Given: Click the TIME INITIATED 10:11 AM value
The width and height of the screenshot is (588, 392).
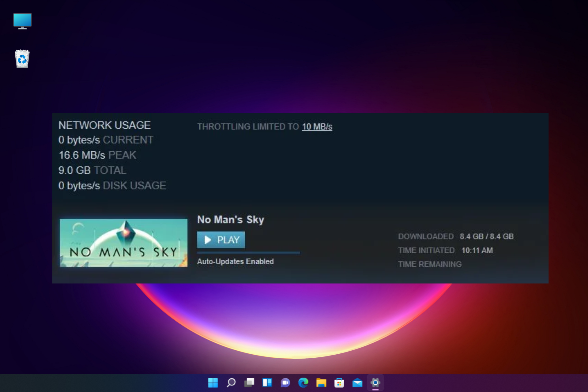Looking at the screenshot, I should (x=477, y=251).
